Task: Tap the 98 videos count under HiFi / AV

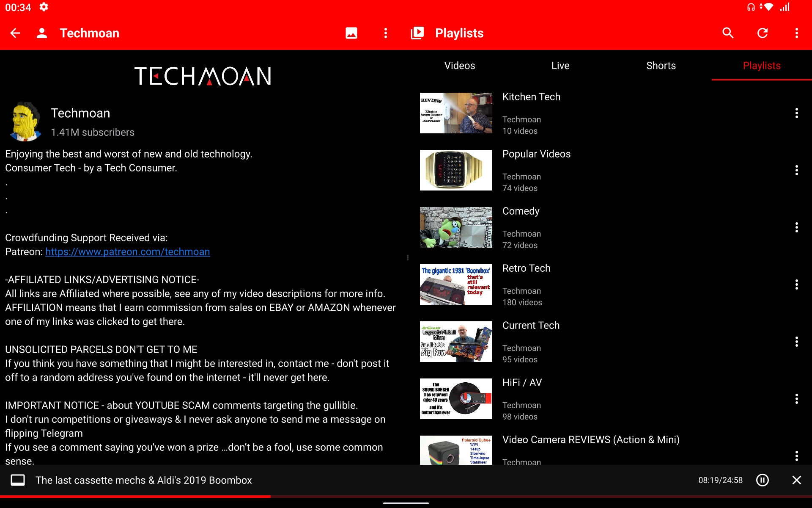Action: pos(520,417)
